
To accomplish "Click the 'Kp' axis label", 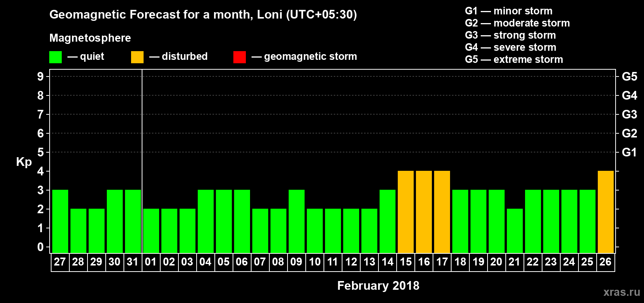I will (x=24, y=162).
